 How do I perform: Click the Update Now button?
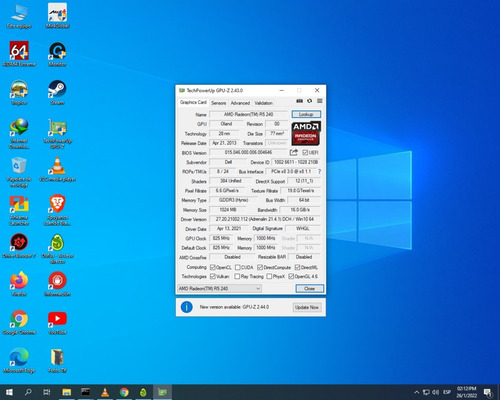pos(307,307)
